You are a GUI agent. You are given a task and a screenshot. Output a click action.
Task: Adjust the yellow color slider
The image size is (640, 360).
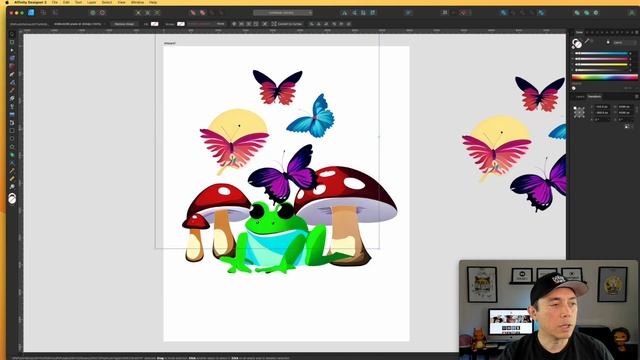(x=601, y=64)
